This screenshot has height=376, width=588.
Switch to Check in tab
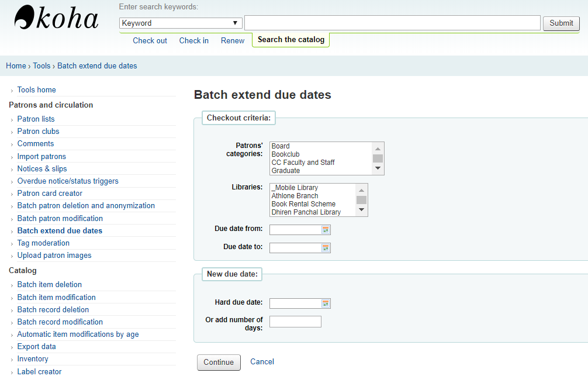(193, 40)
